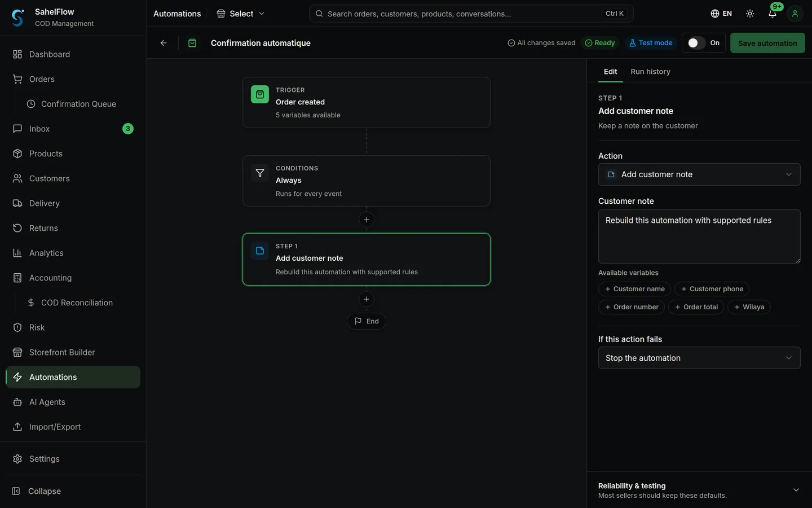
Task: Expand Reliability & testing section
Action: [x=699, y=490]
